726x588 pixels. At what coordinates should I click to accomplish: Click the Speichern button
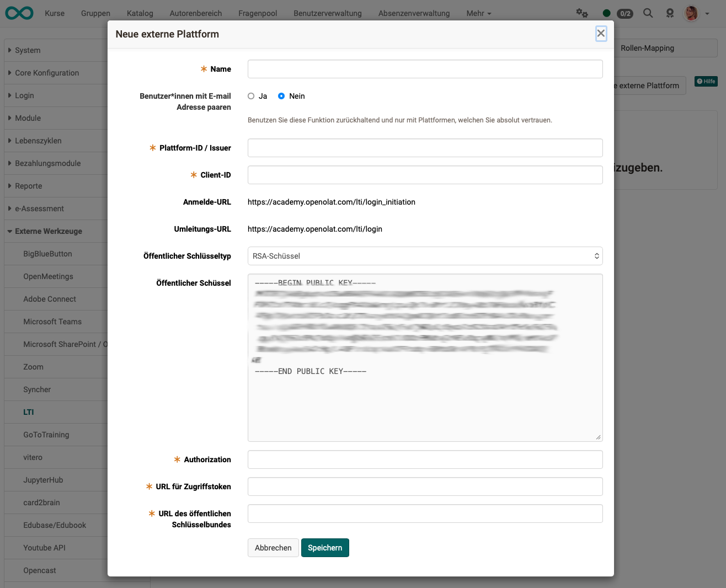tap(325, 548)
